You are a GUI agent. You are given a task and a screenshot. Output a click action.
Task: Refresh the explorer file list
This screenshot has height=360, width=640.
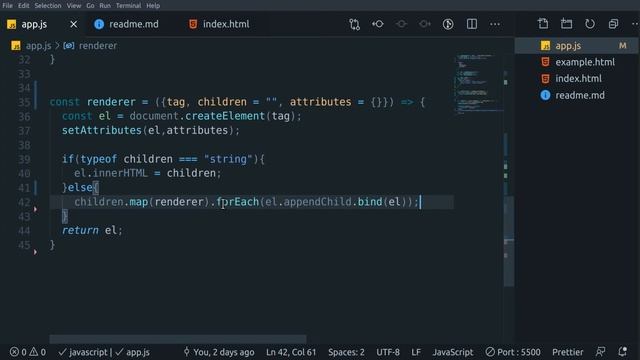pos(590,24)
